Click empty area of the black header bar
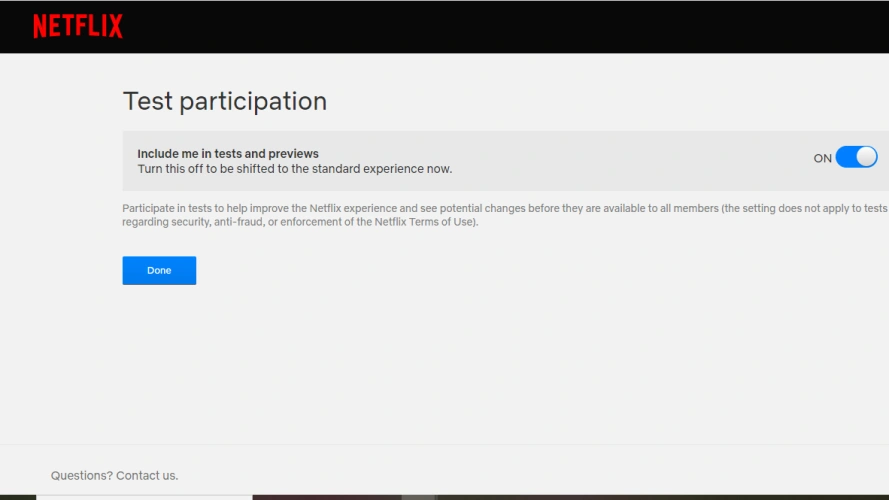Screen dimensions: 889x500 [500, 26]
